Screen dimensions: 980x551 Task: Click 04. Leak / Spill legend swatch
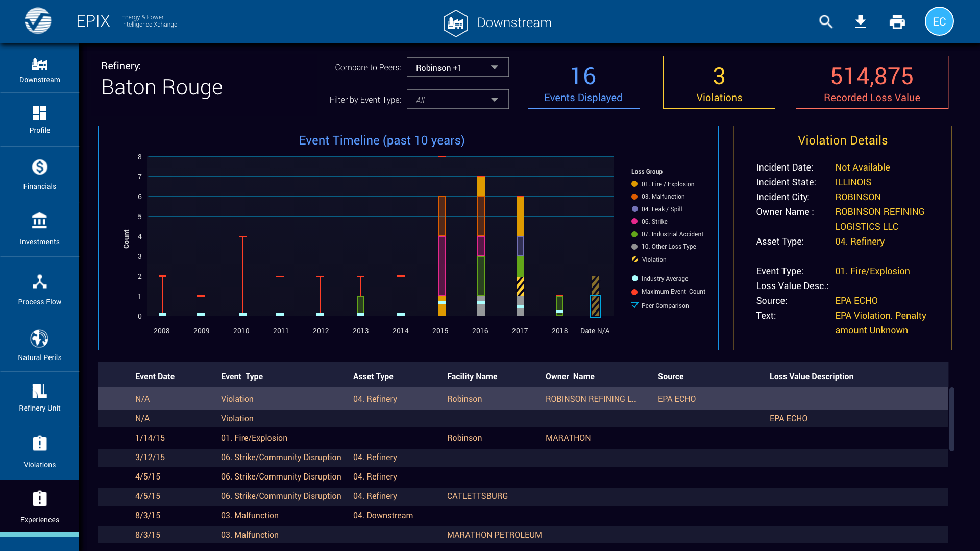point(634,209)
